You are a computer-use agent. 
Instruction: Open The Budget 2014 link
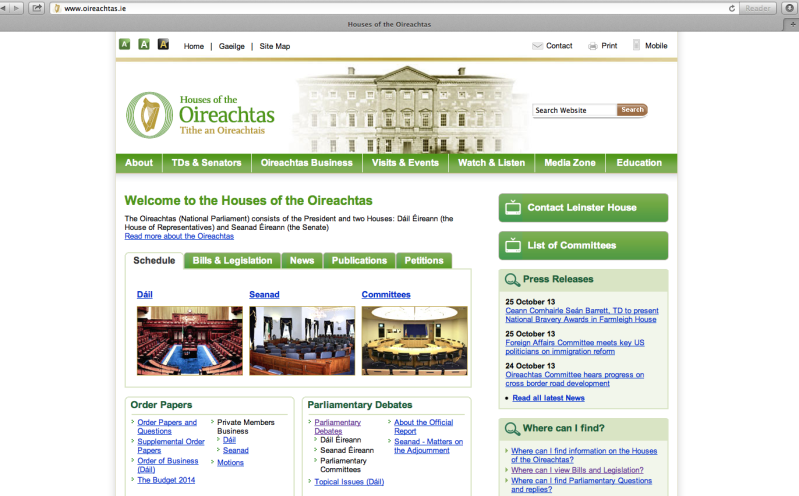(x=166, y=480)
